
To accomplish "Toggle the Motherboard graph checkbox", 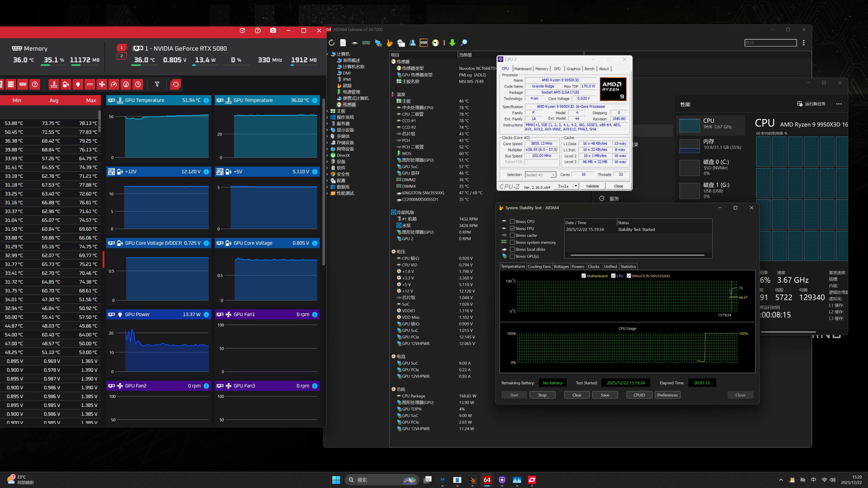I will click(x=584, y=276).
